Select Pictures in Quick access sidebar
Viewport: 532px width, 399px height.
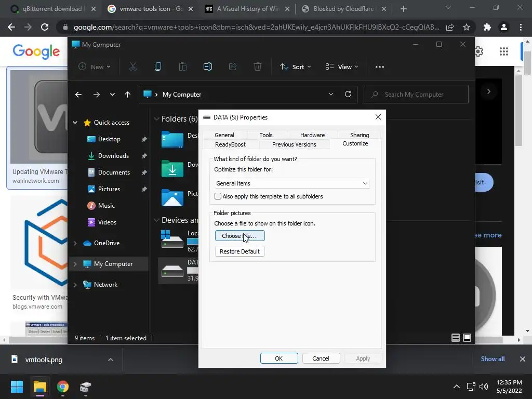109,189
